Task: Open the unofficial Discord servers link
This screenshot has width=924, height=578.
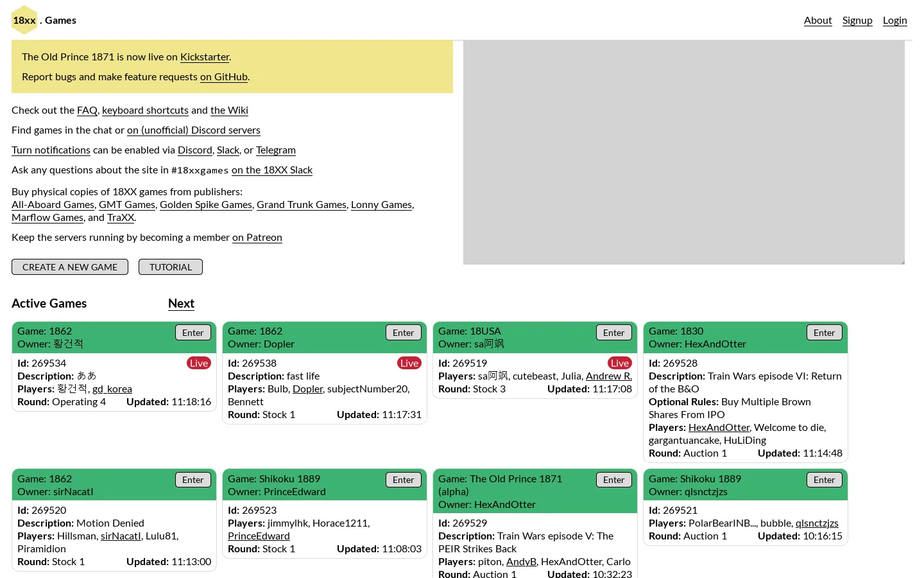Action: 194,130
